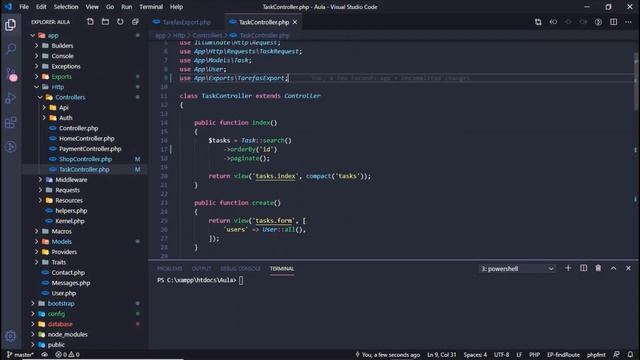Collapse the Controllers folder

coord(40,97)
